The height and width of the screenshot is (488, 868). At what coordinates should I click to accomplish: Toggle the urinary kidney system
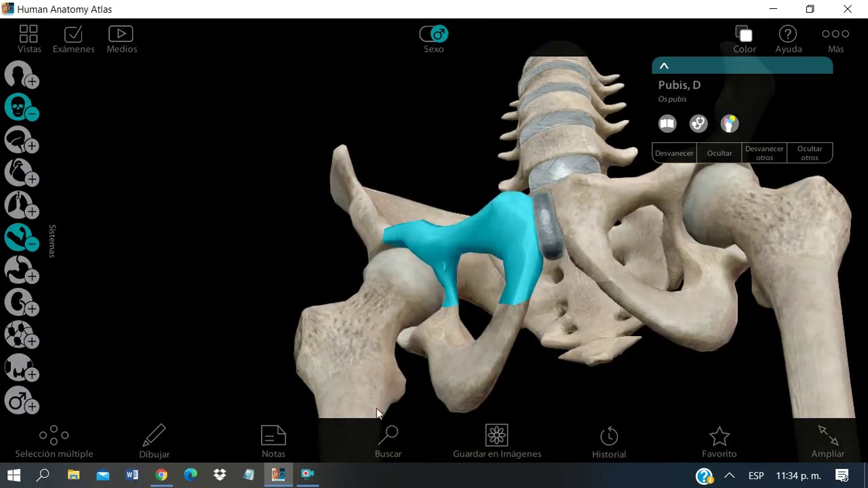coord(20,302)
